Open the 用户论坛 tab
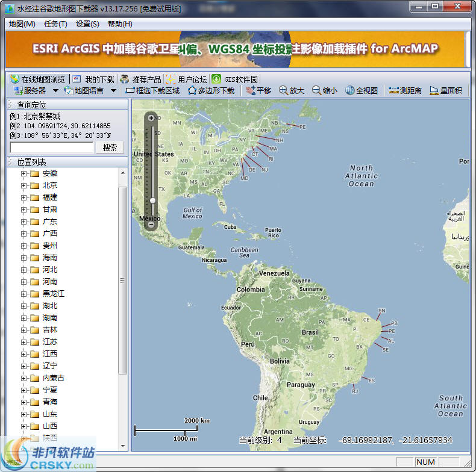 tap(186, 79)
